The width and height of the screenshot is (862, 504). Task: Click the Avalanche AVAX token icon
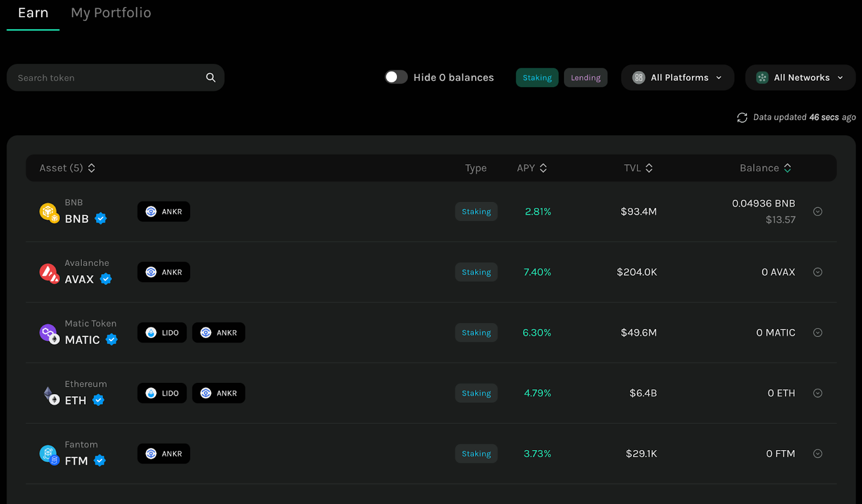coord(49,273)
